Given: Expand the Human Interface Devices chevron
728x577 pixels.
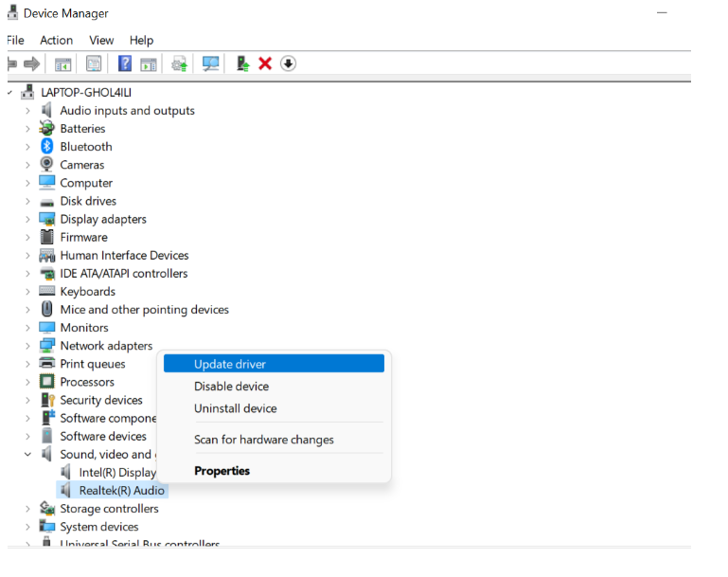Looking at the screenshot, I should pos(27,256).
